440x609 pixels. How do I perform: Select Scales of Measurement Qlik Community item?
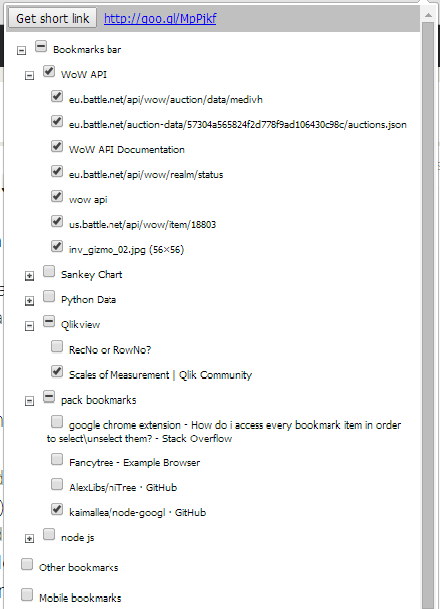(x=160, y=375)
